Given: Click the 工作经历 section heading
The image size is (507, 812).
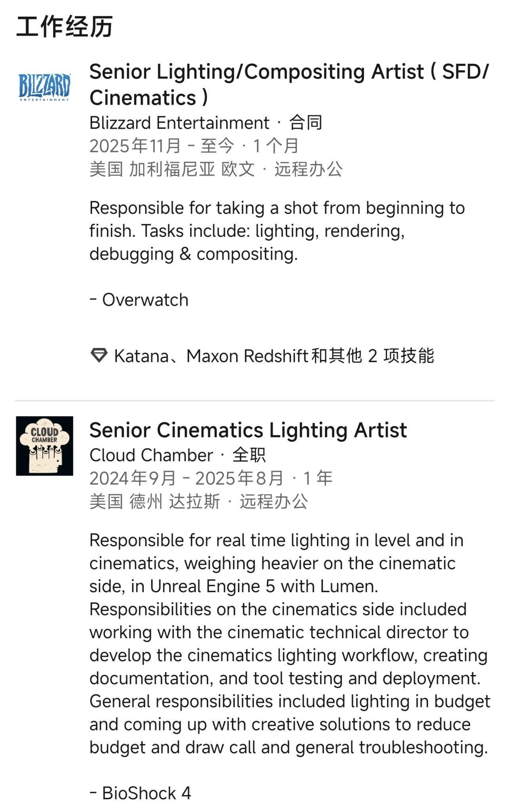Looking at the screenshot, I should (65, 27).
